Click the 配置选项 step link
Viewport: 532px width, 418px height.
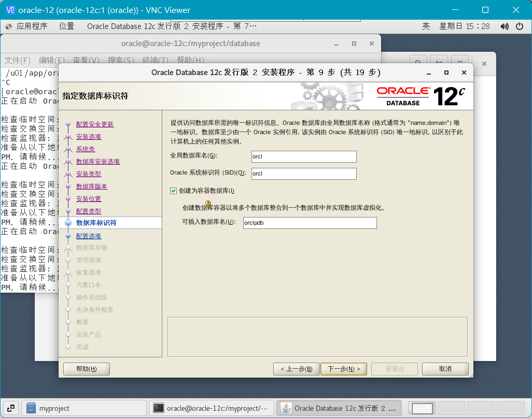pos(89,236)
